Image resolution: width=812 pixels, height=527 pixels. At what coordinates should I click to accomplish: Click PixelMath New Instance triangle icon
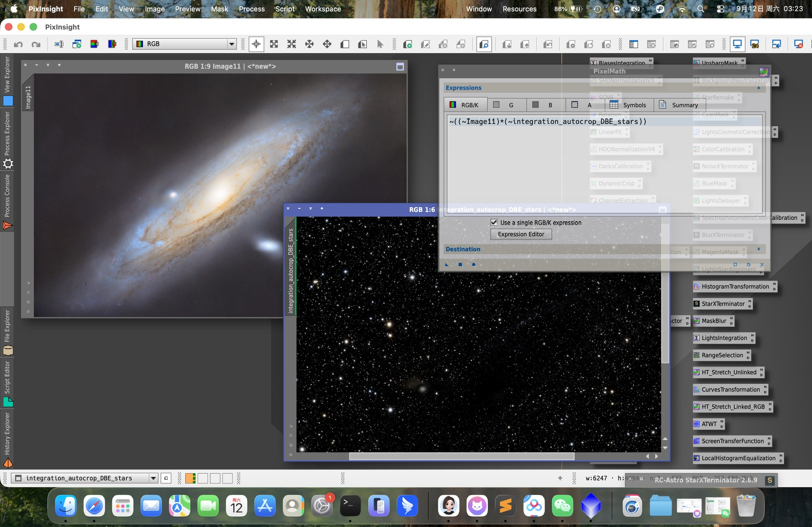coord(447,264)
